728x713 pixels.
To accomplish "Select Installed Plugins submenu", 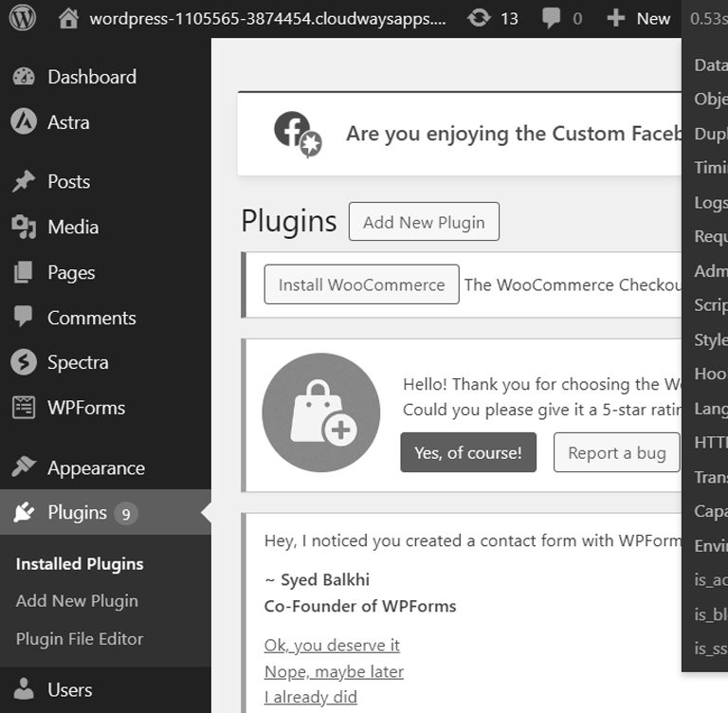I will (80, 564).
